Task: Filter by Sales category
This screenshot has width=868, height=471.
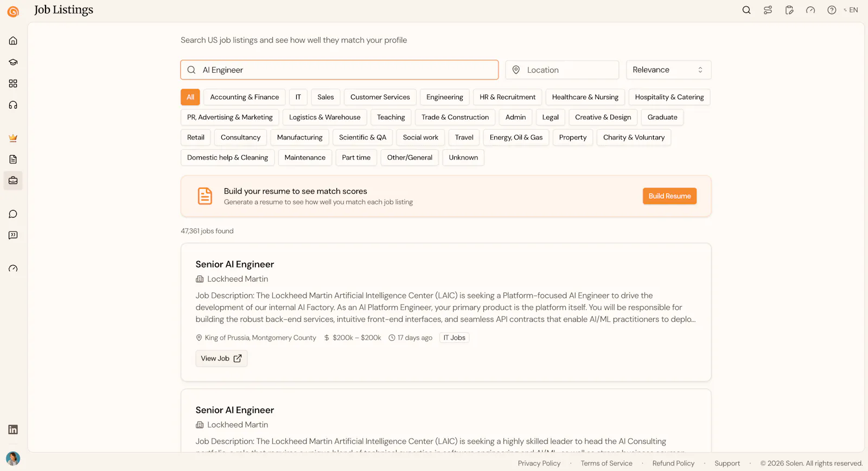Action: pos(325,97)
